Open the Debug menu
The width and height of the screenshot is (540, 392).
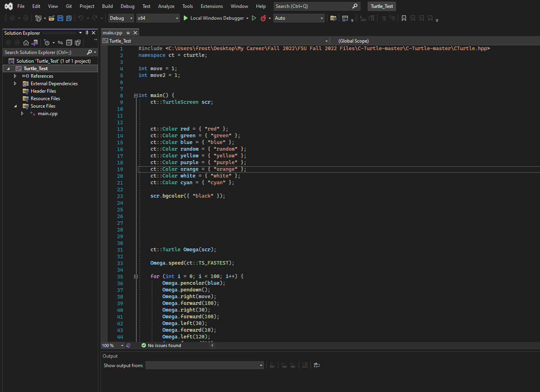tap(127, 6)
